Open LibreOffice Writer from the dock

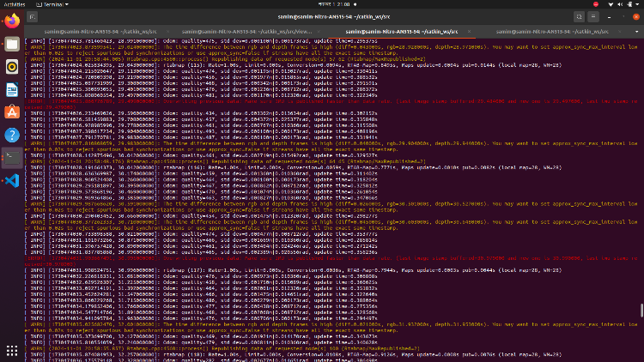pos(11,89)
